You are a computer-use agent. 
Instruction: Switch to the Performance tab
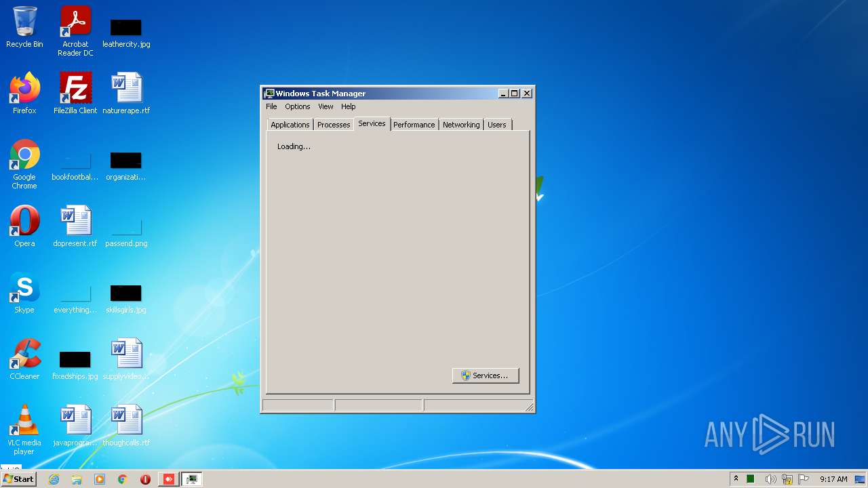414,125
